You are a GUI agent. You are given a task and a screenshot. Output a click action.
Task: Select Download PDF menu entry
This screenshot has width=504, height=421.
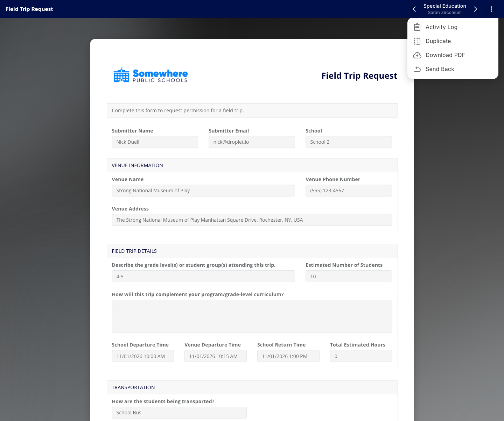pyautogui.click(x=453, y=55)
